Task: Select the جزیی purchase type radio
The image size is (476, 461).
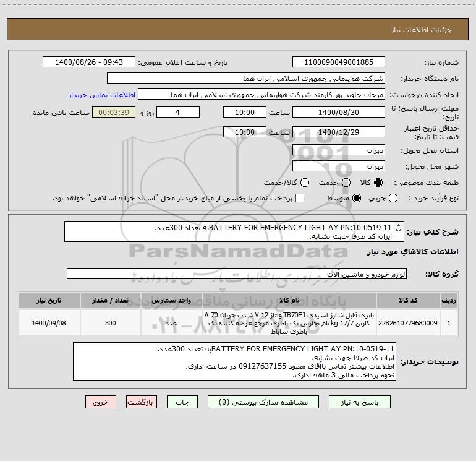Action: click(x=393, y=198)
